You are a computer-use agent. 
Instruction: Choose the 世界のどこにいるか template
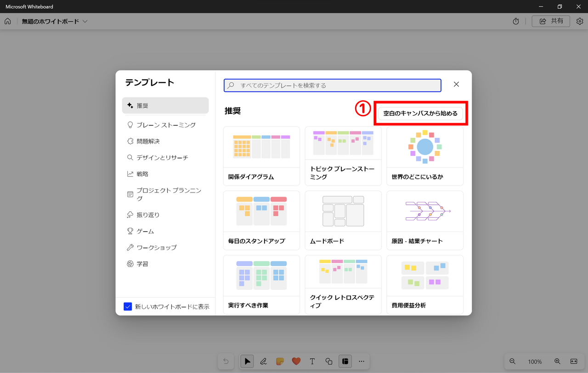click(425, 156)
